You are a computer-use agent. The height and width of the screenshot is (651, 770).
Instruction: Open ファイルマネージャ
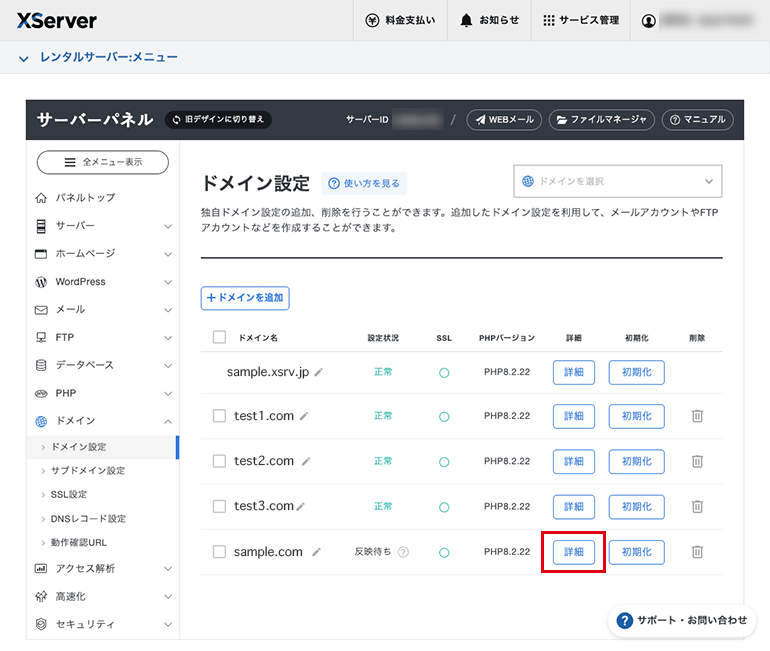coord(602,120)
